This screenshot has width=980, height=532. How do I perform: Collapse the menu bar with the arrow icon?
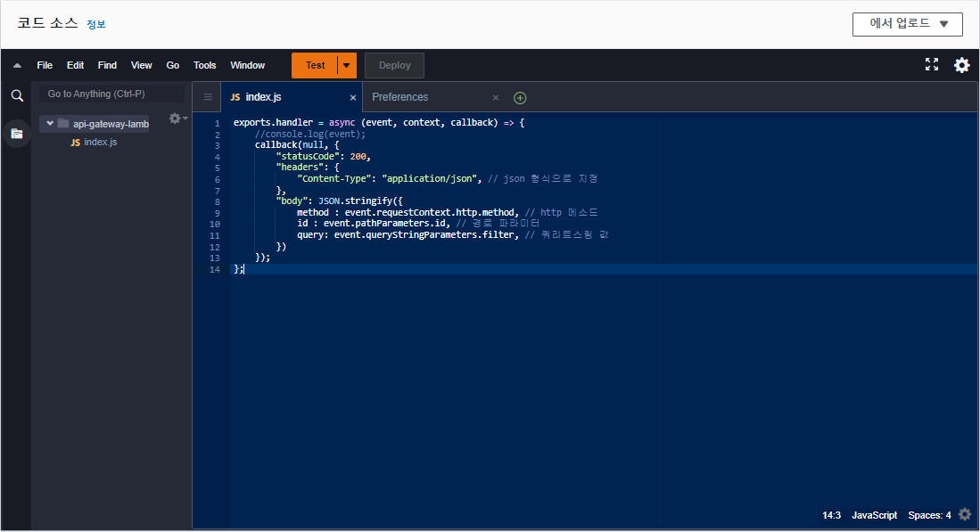point(16,64)
